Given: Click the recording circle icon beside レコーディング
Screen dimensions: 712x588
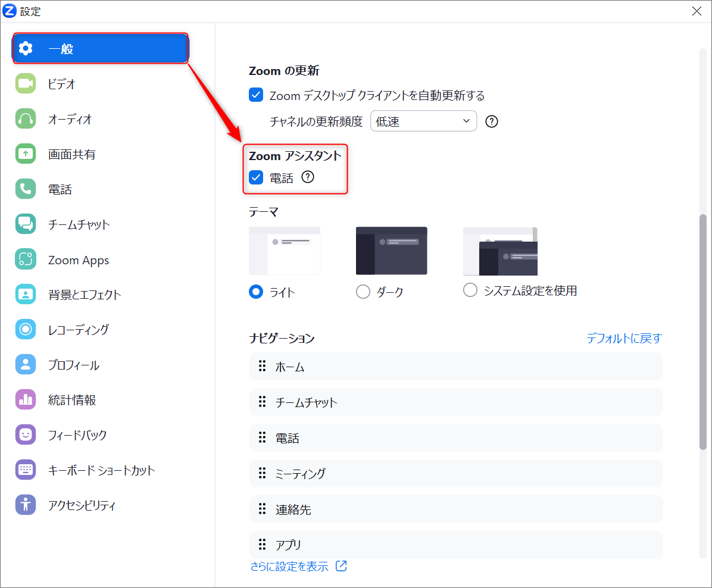Looking at the screenshot, I should click(26, 329).
